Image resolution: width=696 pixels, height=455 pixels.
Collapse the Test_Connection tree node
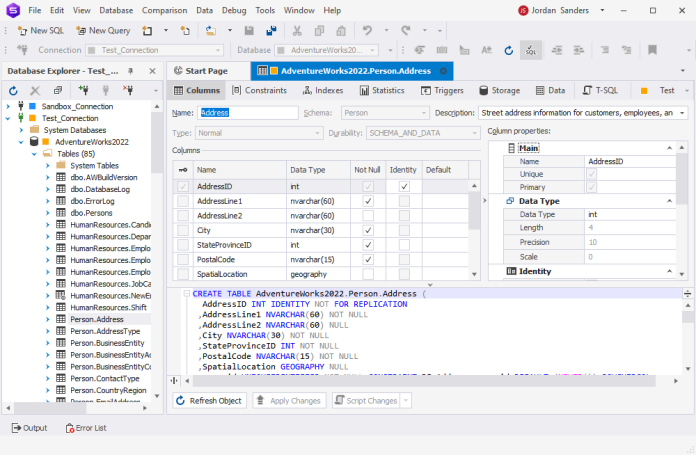click(8, 117)
